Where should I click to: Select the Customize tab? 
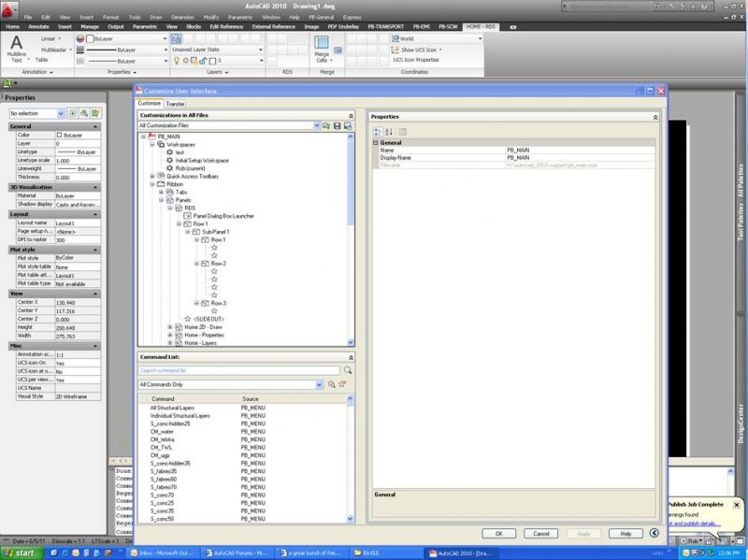(150, 103)
